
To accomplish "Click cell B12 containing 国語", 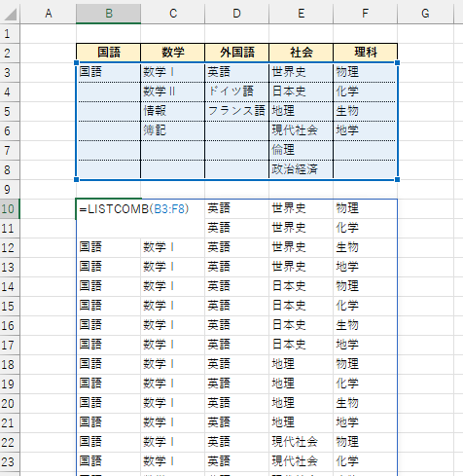I will pos(109,247).
